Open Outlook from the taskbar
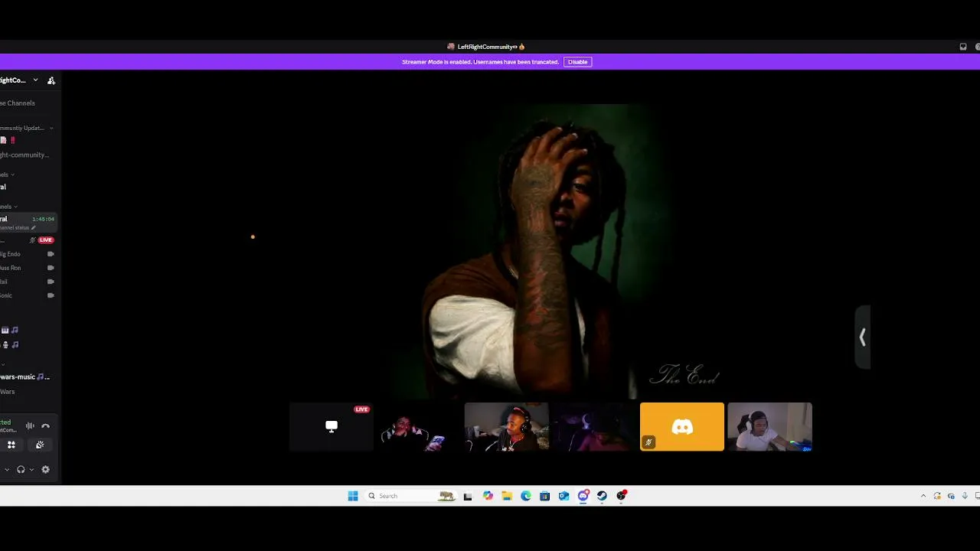This screenshot has height=551, width=980. [563, 496]
